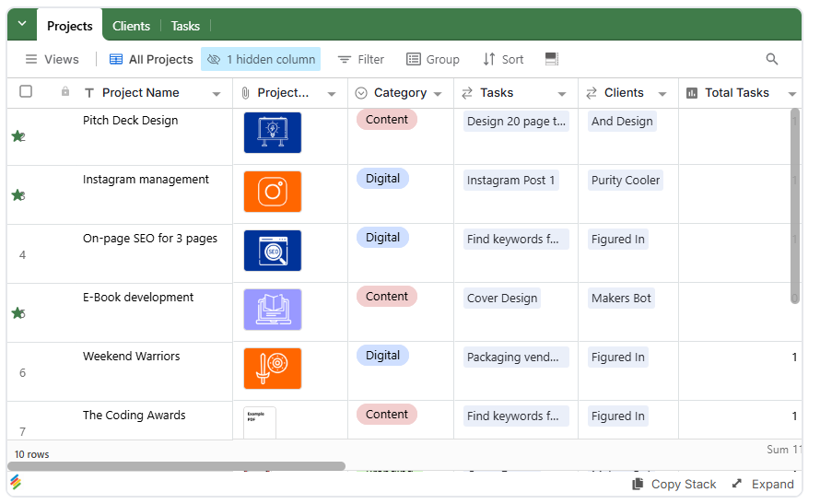
Task: Click the '10 rows' count label
Action: (x=31, y=454)
